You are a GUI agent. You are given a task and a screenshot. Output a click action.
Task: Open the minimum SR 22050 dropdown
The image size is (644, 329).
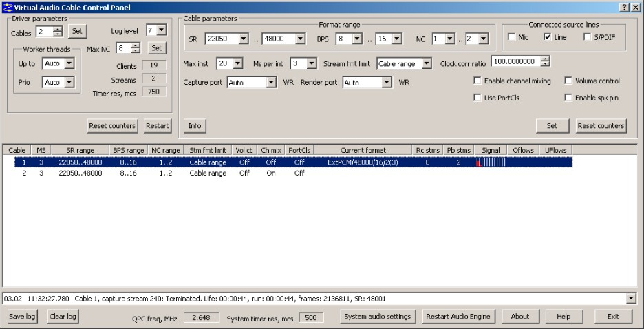click(244, 39)
